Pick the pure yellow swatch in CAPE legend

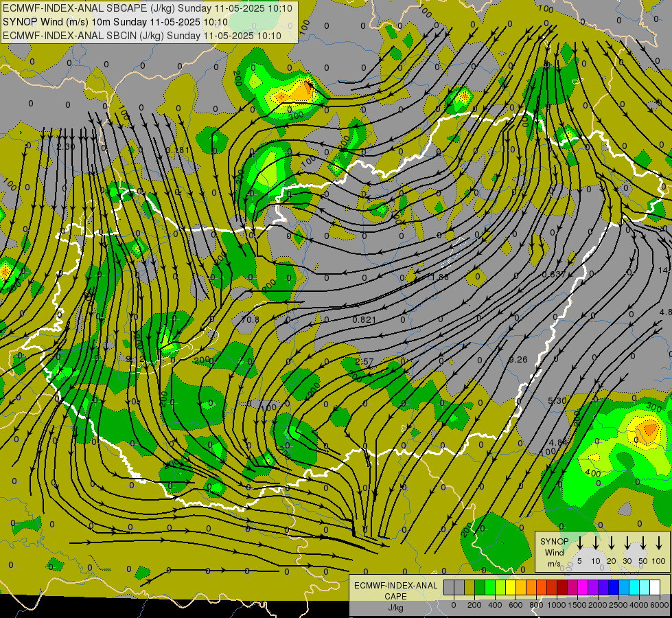tap(511, 588)
